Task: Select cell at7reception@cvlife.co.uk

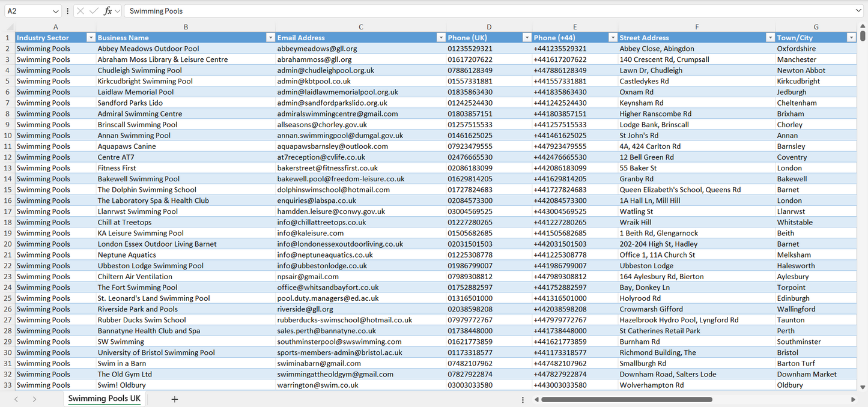Action: click(360, 157)
